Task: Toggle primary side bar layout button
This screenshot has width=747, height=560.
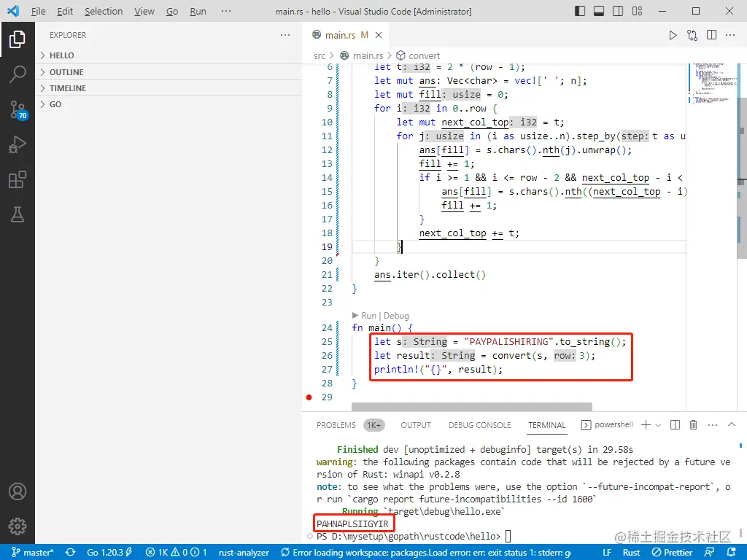Action: tap(580, 11)
